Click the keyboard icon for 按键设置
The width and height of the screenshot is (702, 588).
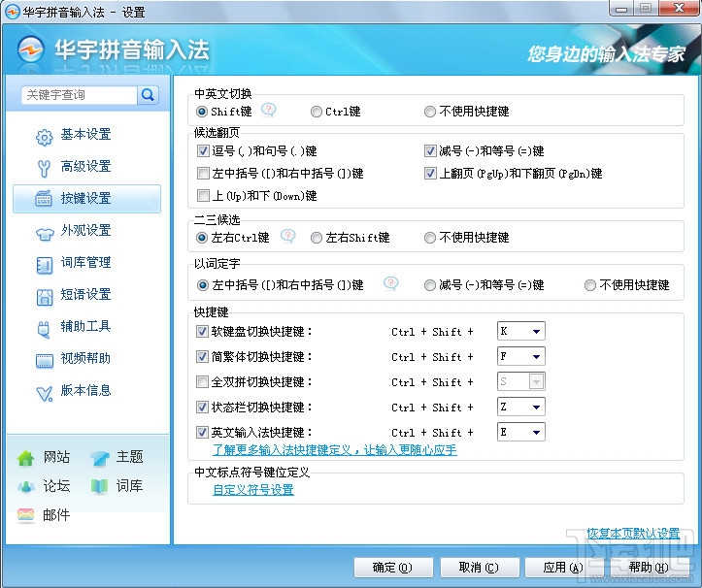pyautogui.click(x=44, y=199)
